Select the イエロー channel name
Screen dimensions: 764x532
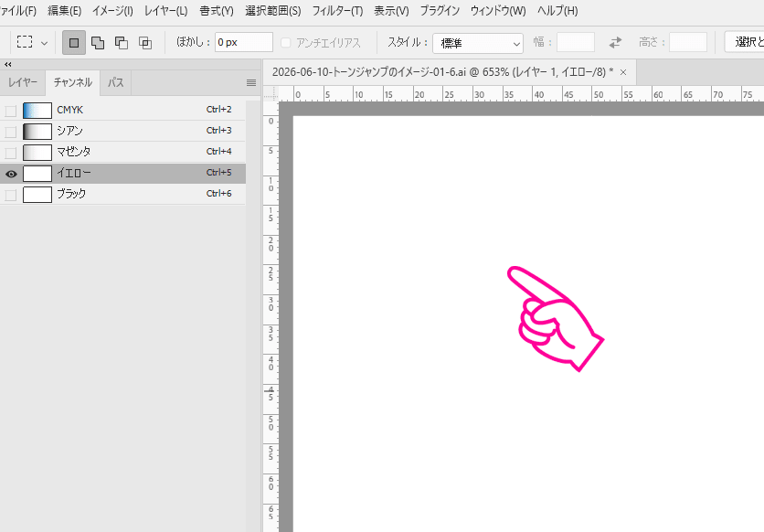(x=74, y=173)
